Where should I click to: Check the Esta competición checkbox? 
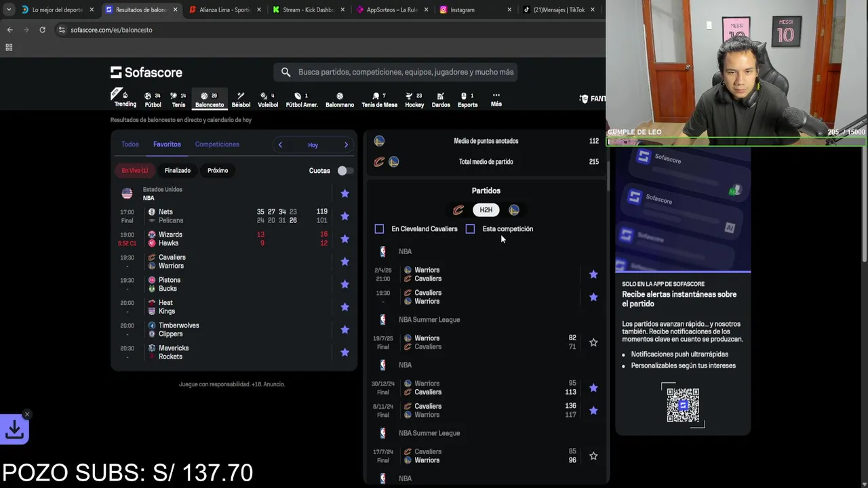470,229
